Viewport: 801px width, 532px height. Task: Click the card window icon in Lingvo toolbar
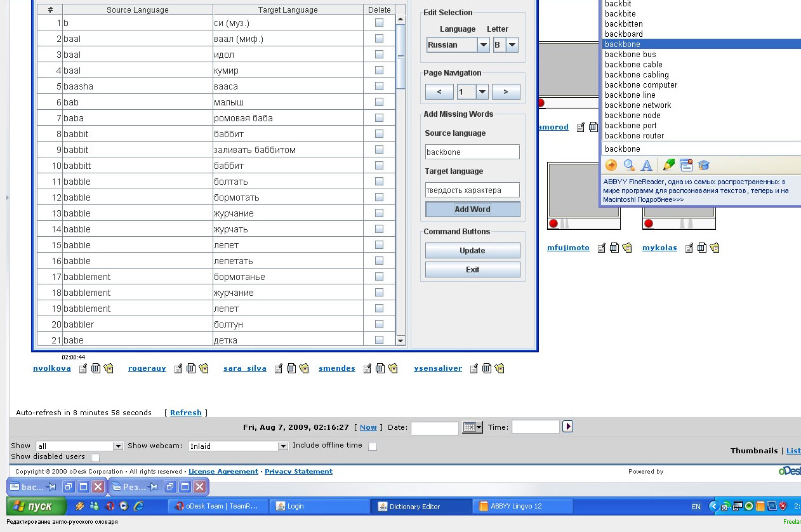(x=686, y=165)
